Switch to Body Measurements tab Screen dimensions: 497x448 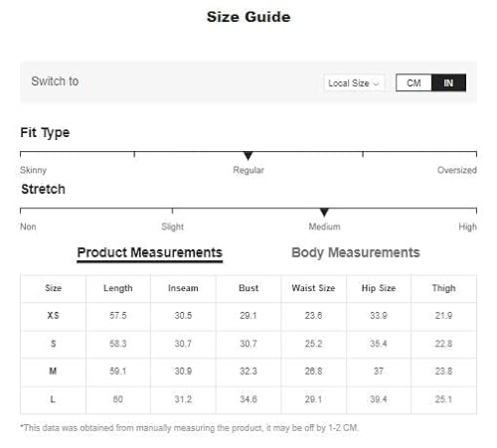click(356, 252)
